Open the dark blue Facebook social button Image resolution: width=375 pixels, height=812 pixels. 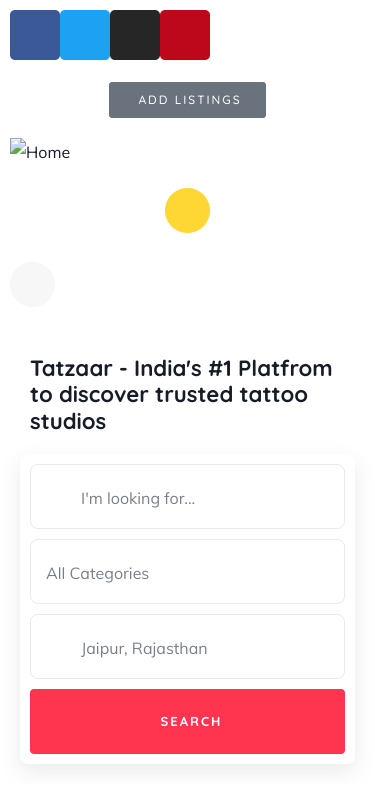[35, 35]
